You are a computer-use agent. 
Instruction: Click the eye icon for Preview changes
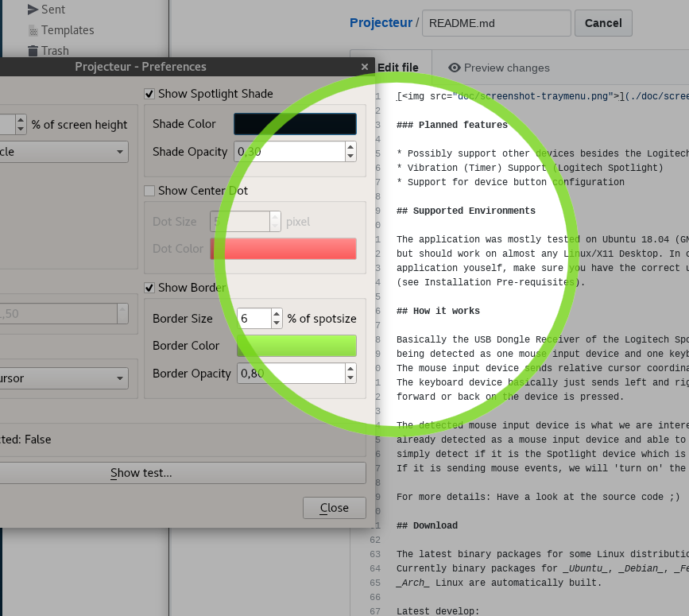[455, 68]
